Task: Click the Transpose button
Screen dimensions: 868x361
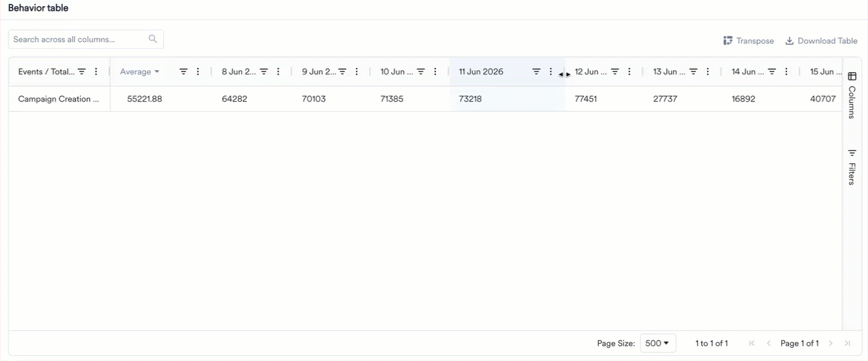Action: [x=748, y=41]
